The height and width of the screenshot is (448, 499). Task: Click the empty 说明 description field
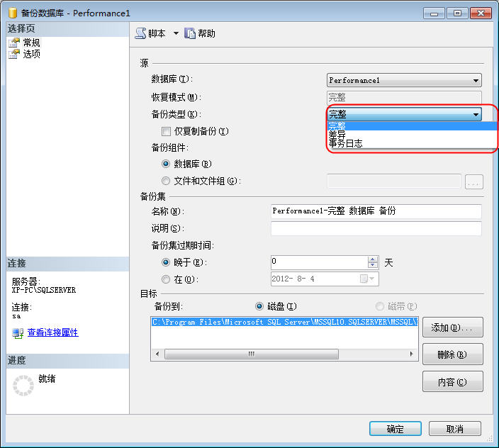click(x=376, y=228)
